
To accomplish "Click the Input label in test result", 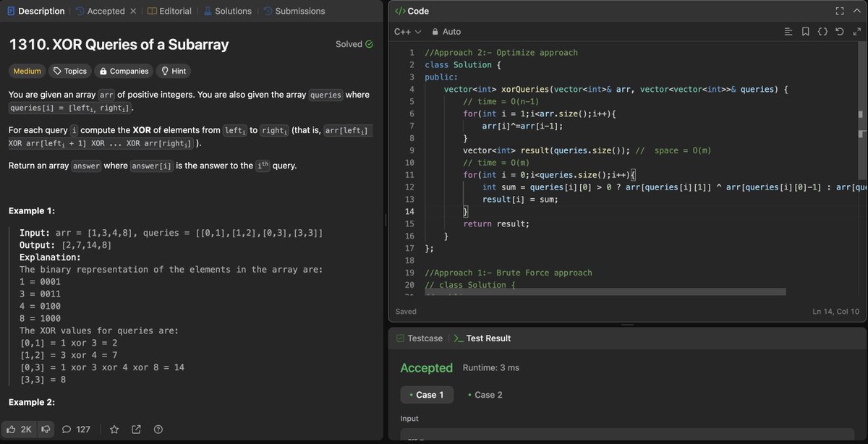I will [x=409, y=419].
